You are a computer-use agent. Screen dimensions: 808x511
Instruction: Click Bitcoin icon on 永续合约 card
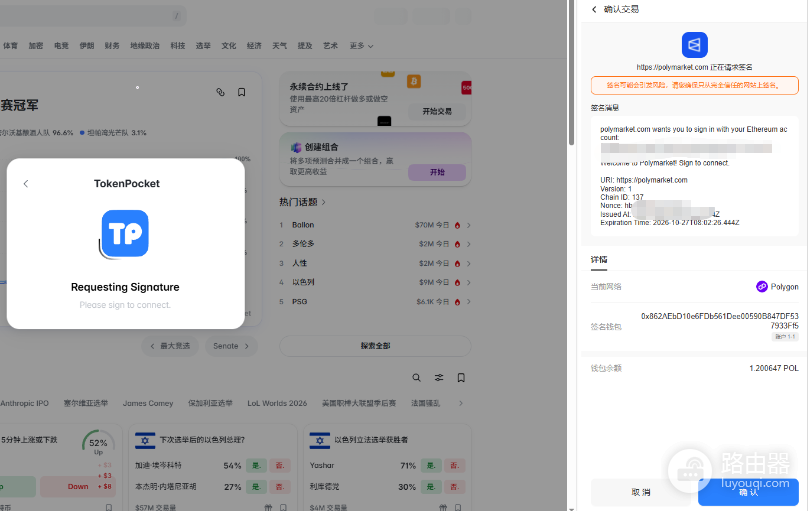(414, 81)
